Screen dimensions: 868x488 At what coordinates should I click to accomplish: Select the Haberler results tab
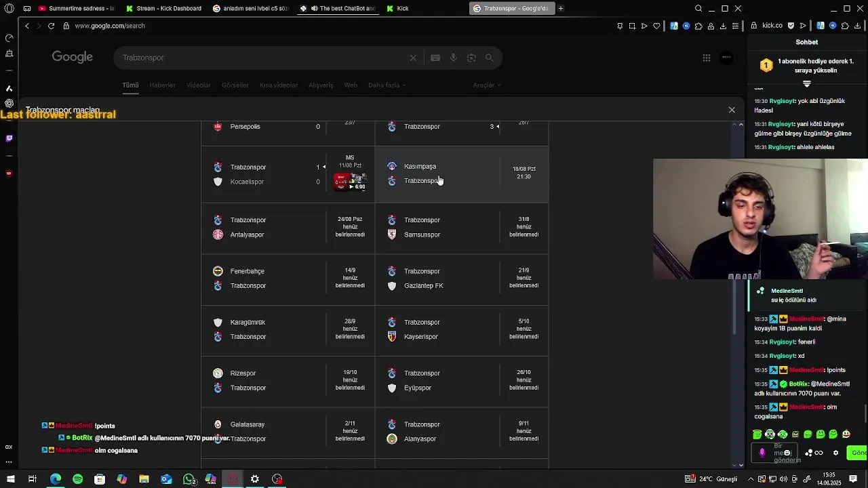[x=163, y=85]
